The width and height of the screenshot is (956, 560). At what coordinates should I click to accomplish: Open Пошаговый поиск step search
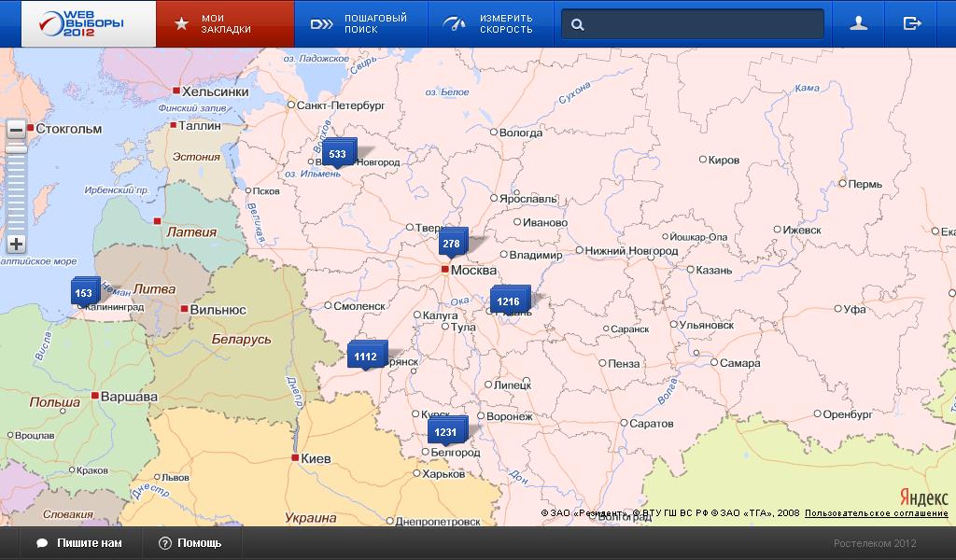tap(360, 24)
